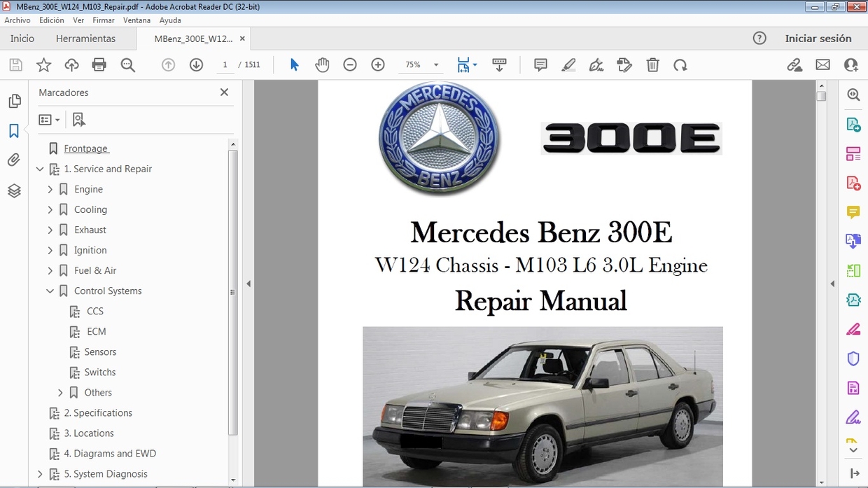Open the Ventana menu
Viewport: 868px width, 488px height.
[x=136, y=20]
